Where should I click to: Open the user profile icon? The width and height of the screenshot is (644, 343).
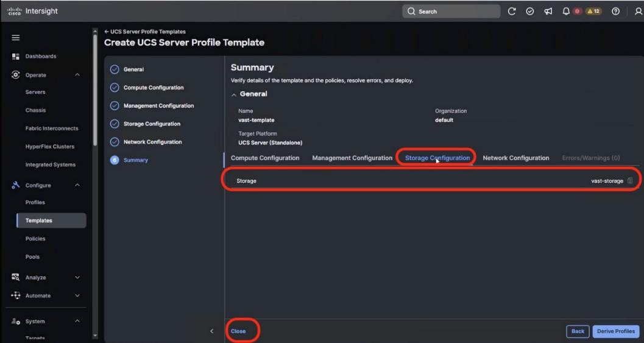[x=639, y=12]
